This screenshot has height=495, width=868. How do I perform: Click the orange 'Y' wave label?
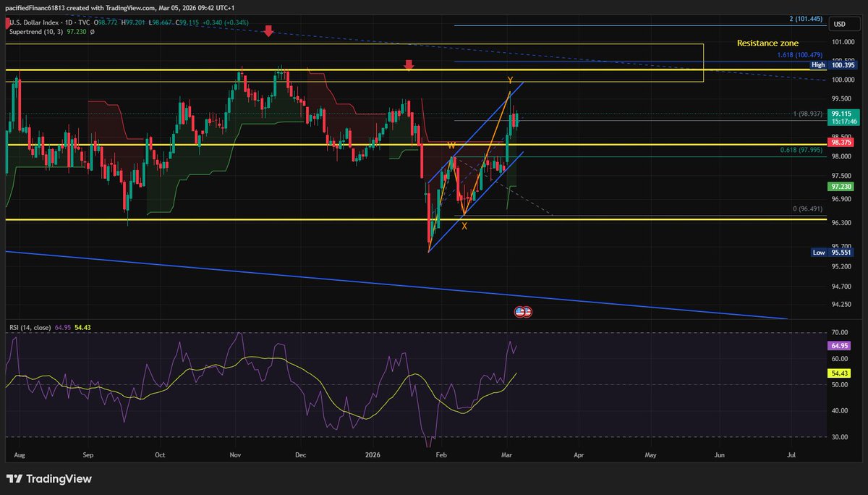(510, 80)
